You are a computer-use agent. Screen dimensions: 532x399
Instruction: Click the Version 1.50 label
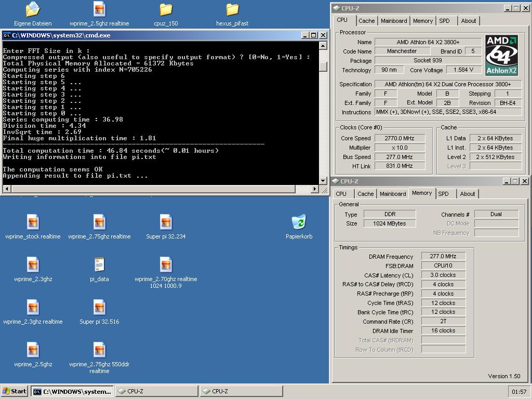[x=504, y=376]
